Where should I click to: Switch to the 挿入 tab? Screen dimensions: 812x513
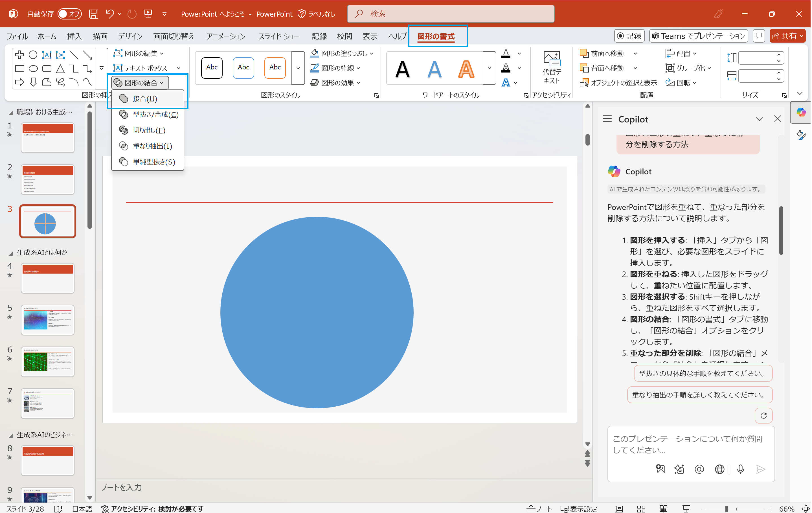[74, 36]
